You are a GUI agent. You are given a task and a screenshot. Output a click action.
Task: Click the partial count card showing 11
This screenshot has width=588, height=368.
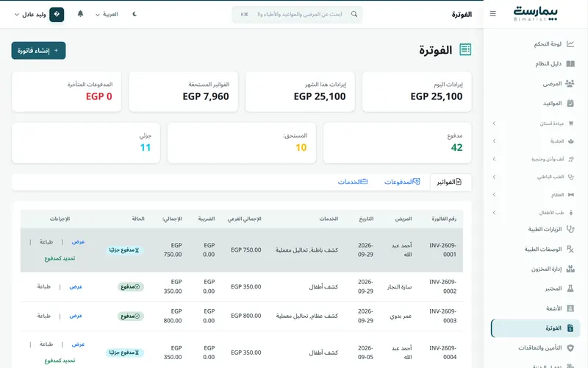tap(86, 143)
